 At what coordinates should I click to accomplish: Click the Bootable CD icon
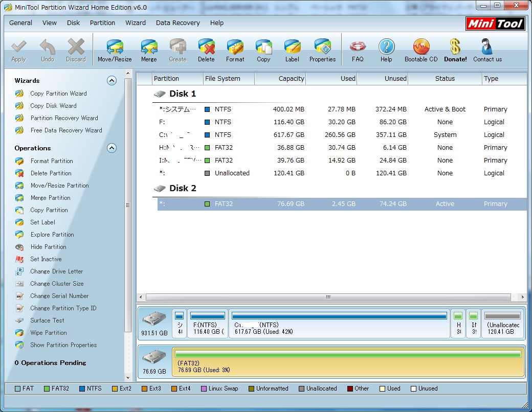click(x=421, y=51)
